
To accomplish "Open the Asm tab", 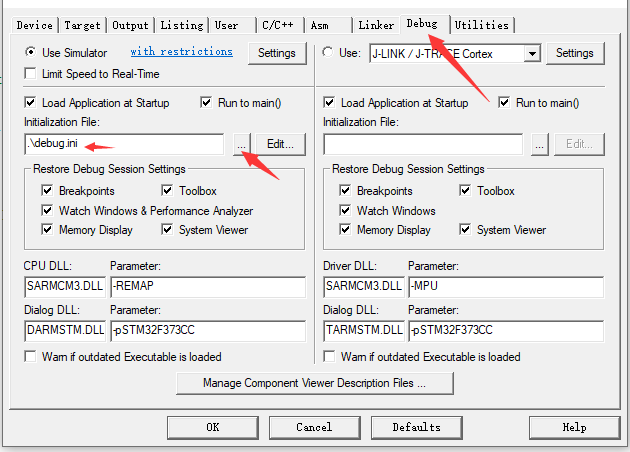I will click(x=328, y=25).
